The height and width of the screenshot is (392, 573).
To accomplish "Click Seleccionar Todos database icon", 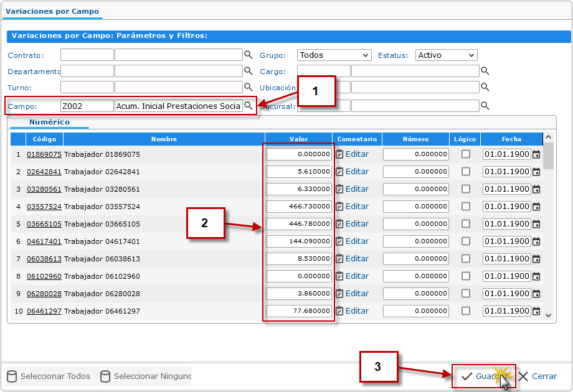I will pyautogui.click(x=12, y=376).
